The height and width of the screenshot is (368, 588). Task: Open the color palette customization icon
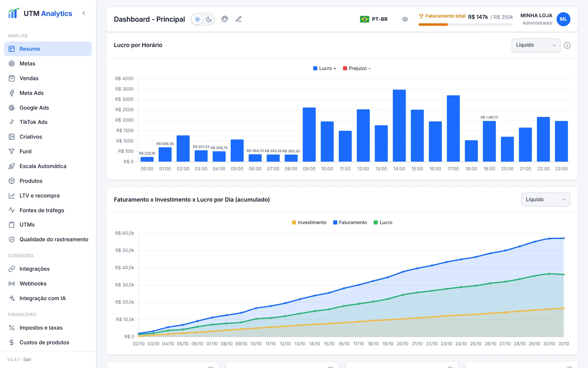225,19
